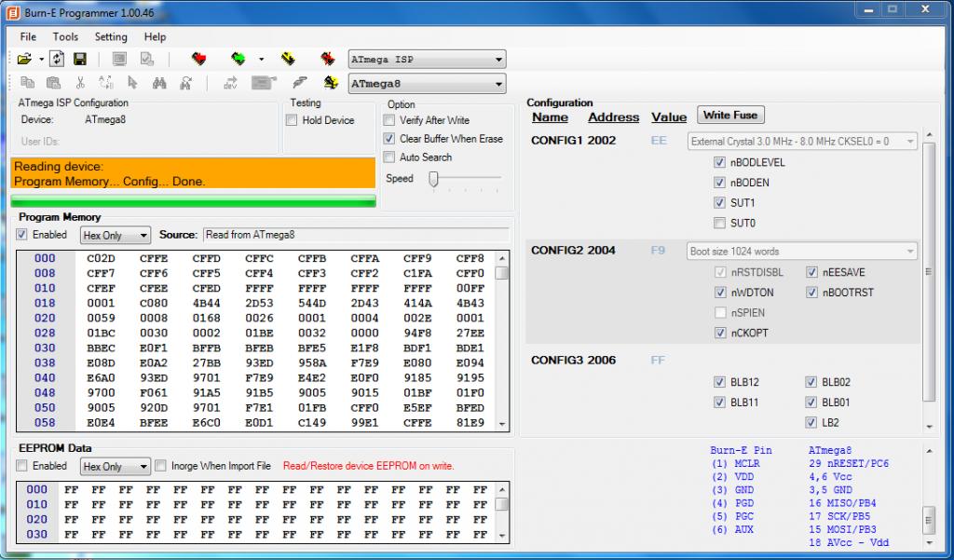Viewport: 954px width, 560px height.
Task: Click the open file folder icon
Action: pos(24,59)
